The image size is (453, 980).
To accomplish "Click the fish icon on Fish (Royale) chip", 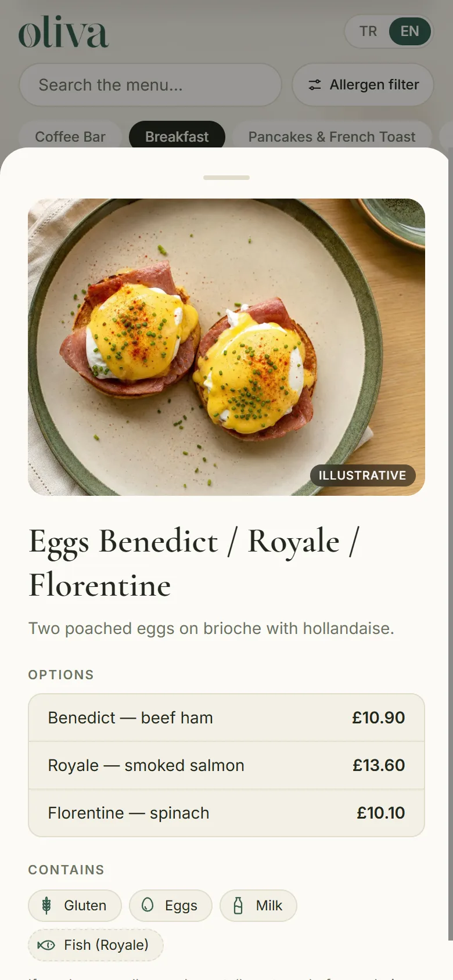I will click(46, 945).
